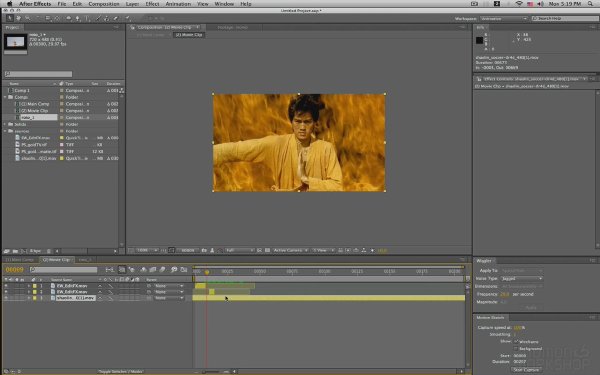The image size is (600, 375).
Task: Select the Puppet Pin tool
Action: [127, 18]
